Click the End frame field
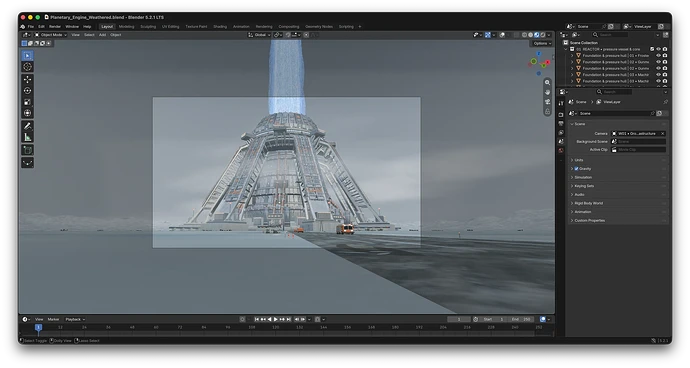 pyautogui.click(x=522, y=319)
